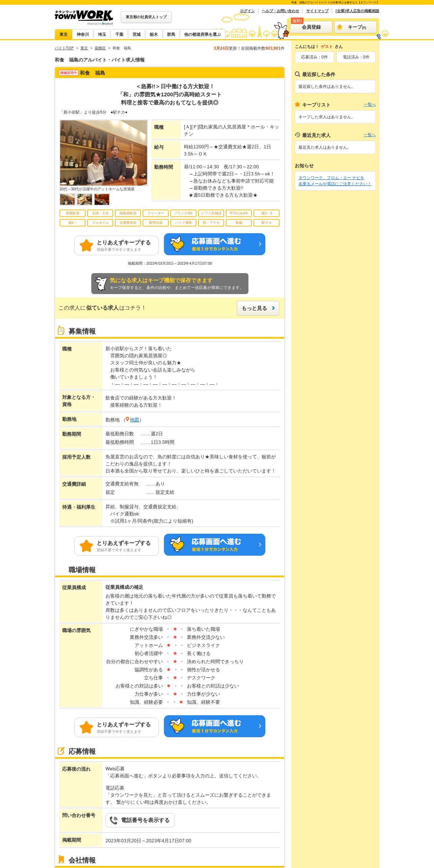Click 応募済み：0件 box
The image size is (434, 868).
[314, 57]
